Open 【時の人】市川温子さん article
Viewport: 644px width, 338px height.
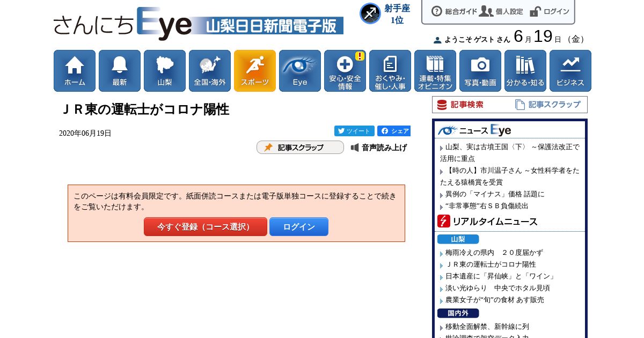click(x=510, y=176)
